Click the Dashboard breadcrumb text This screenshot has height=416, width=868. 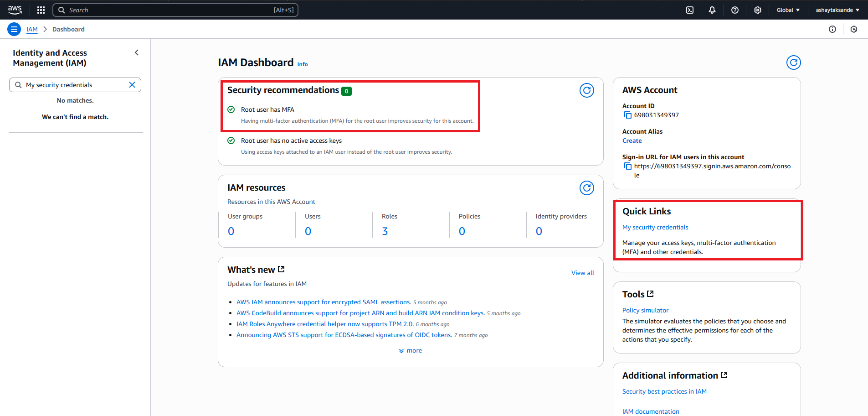click(x=68, y=29)
